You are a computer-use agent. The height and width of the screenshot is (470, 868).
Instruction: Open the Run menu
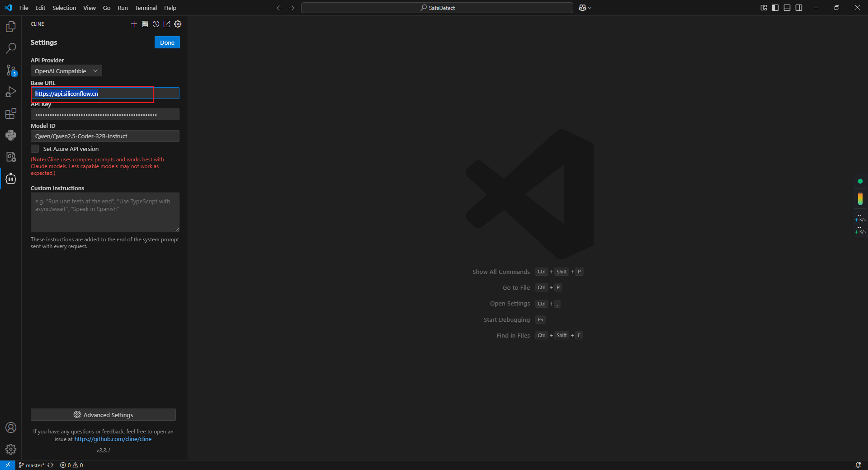coord(123,8)
